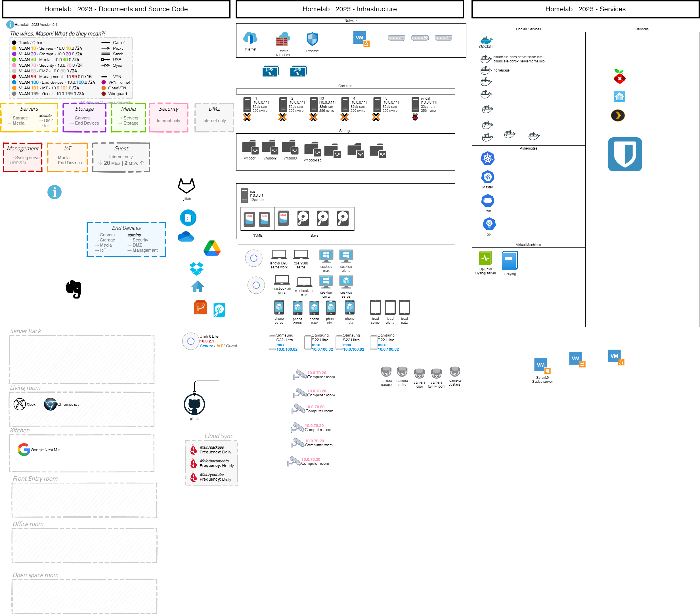This screenshot has width=700, height=614.
Task: Click the Kubernetes helm wheel icon
Action: click(x=487, y=158)
